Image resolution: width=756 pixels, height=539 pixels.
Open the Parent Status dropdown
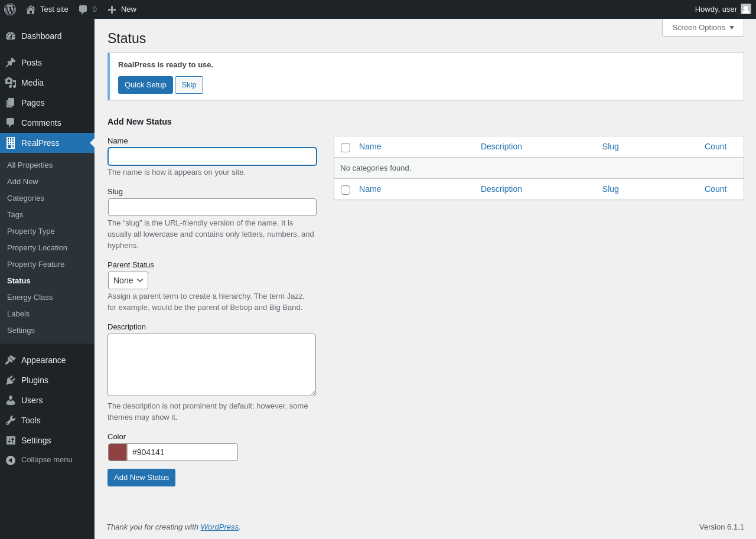pos(128,280)
